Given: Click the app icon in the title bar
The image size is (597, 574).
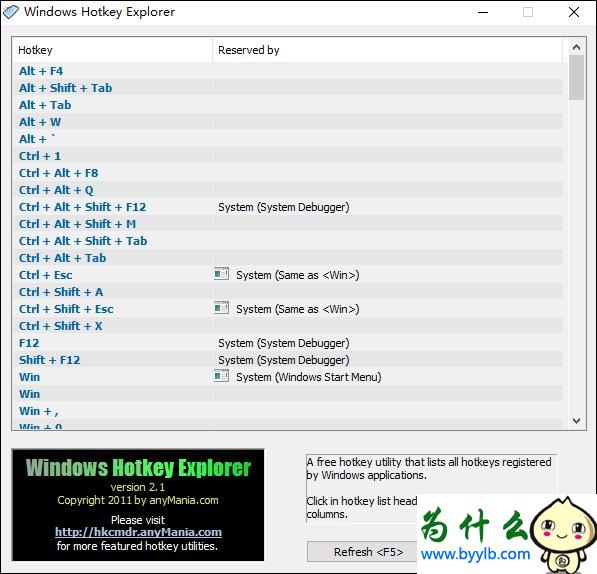Looking at the screenshot, I should coord(11,12).
